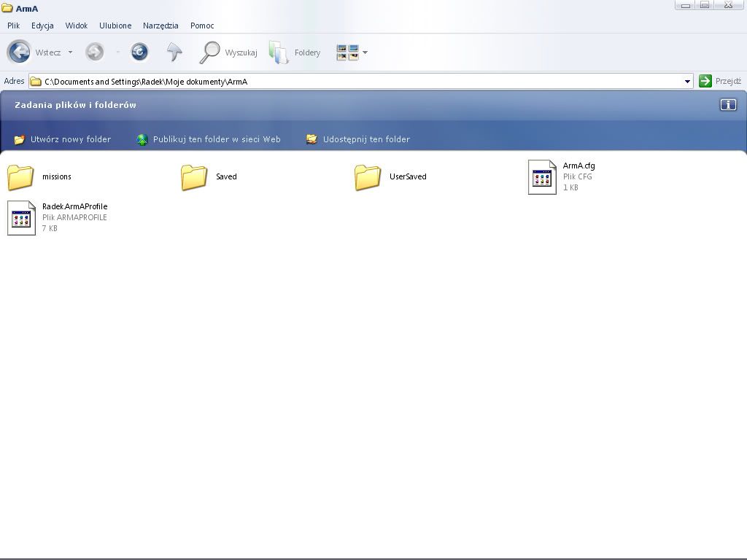This screenshot has width=747, height=560.
Task: Open the Narzędzia menu
Action: coord(160,26)
